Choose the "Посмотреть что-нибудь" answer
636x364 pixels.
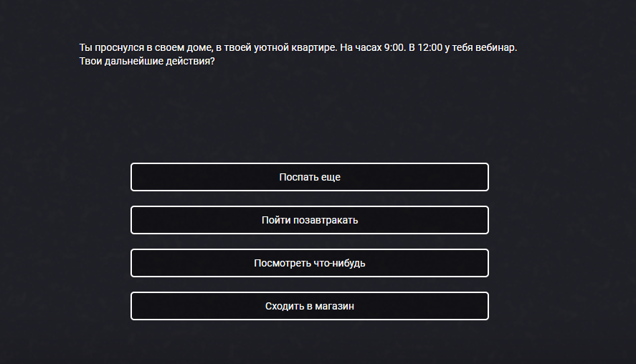click(310, 263)
